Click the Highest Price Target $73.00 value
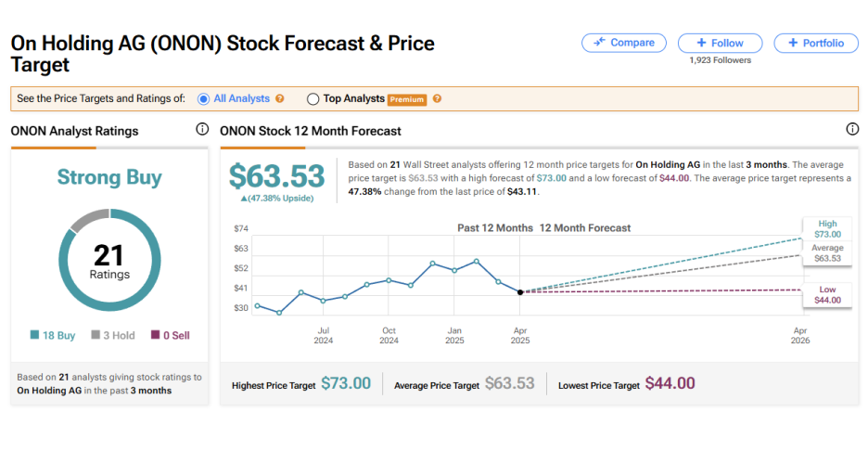 pyautogui.click(x=346, y=383)
